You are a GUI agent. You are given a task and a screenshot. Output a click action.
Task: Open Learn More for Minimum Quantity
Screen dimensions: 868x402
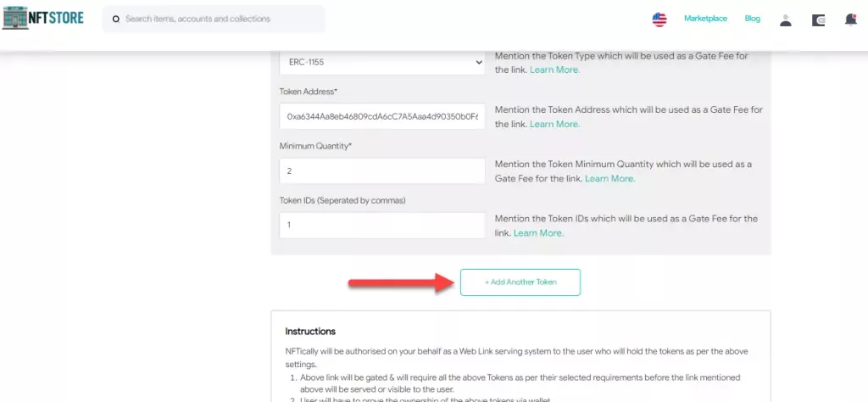pos(609,178)
